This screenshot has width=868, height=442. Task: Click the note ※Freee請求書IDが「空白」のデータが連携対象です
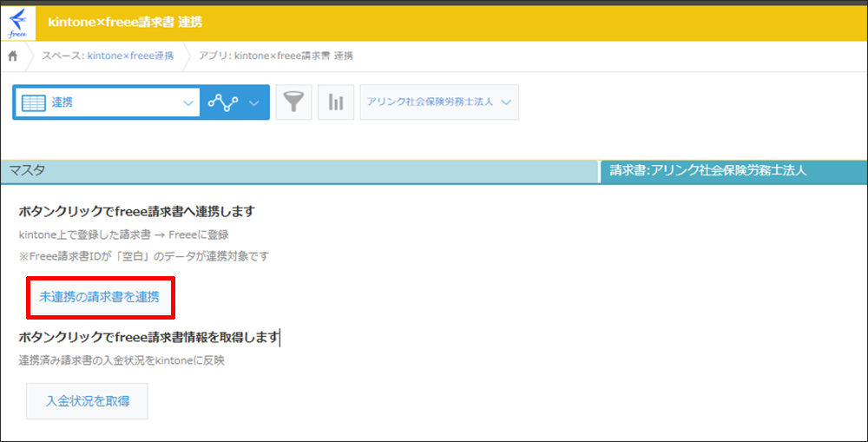coord(143,256)
